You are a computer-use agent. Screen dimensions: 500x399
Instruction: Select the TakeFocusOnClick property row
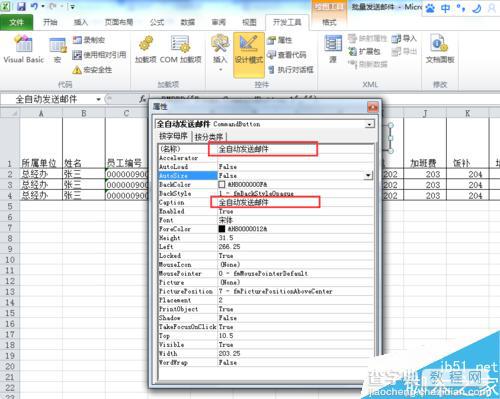(266, 327)
